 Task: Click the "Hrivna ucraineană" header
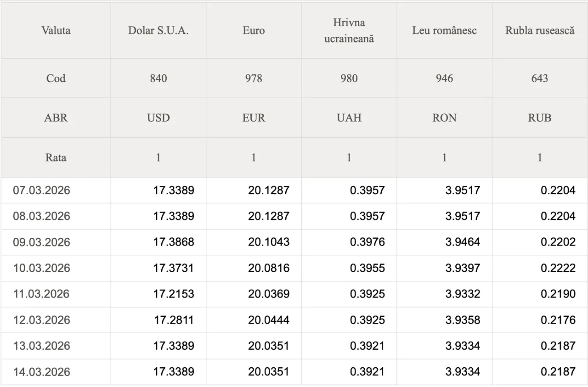click(x=349, y=31)
